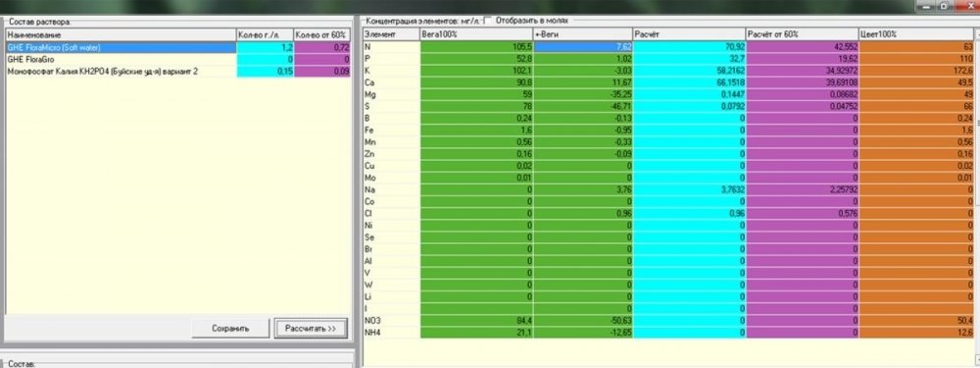This screenshot has height=368, width=980.
Task: Edit FloraMicro quantity cell showing 1,2
Action: [265, 47]
